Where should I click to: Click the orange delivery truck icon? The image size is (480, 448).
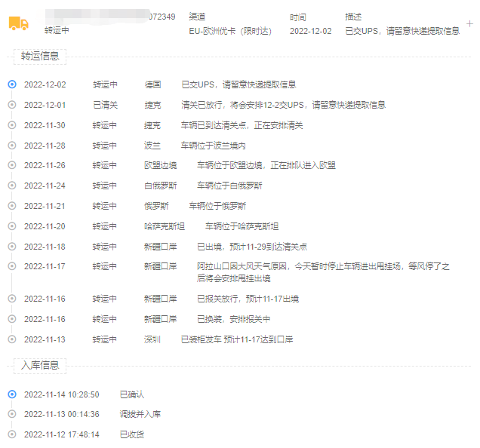[19, 23]
